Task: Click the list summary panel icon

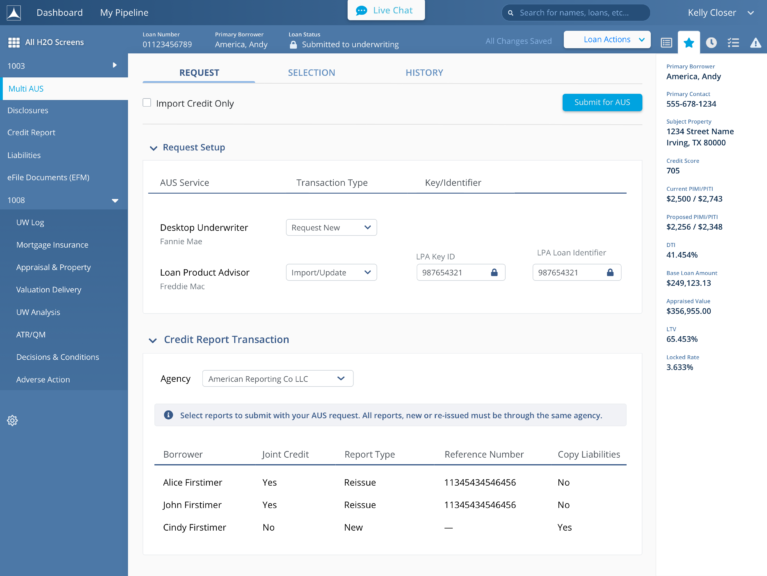Action: pos(666,43)
